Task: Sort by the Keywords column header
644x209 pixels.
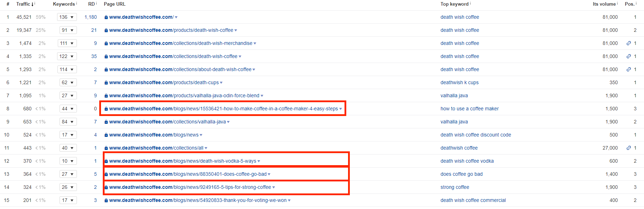Action: pos(64,4)
